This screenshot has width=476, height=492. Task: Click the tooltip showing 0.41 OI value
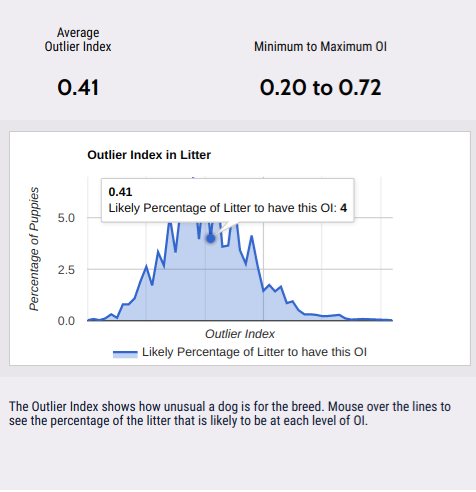(x=227, y=200)
